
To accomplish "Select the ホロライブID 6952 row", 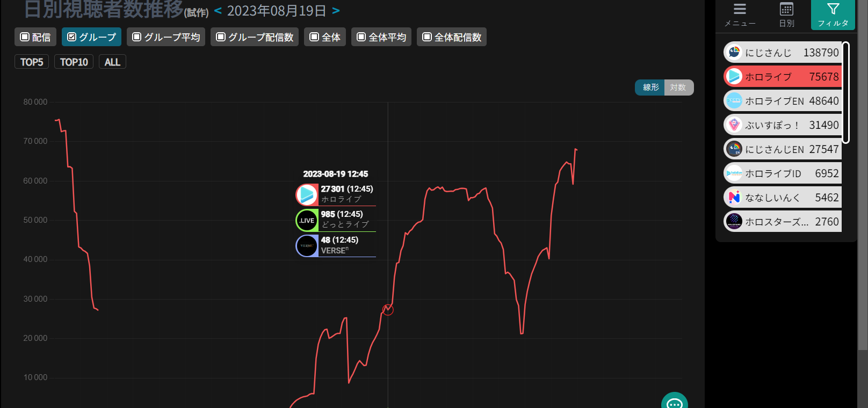I will [783, 173].
